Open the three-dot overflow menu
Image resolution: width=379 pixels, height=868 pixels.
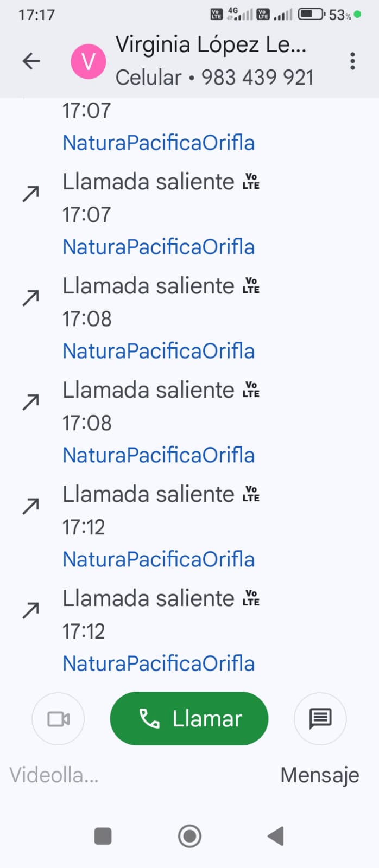[x=352, y=61]
